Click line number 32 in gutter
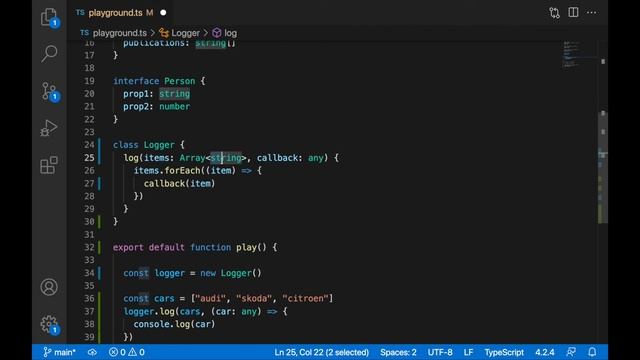Image resolution: width=640 pixels, height=360 pixels. pos(89,247)
